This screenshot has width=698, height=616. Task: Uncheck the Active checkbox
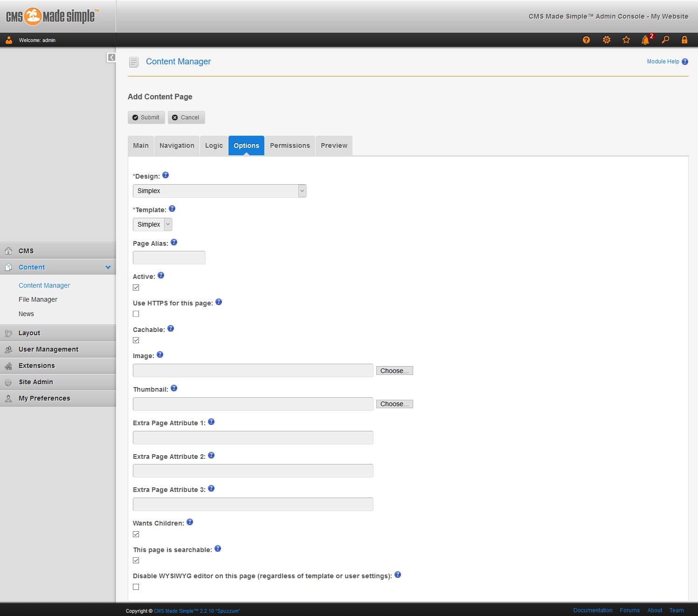[136, 288]
